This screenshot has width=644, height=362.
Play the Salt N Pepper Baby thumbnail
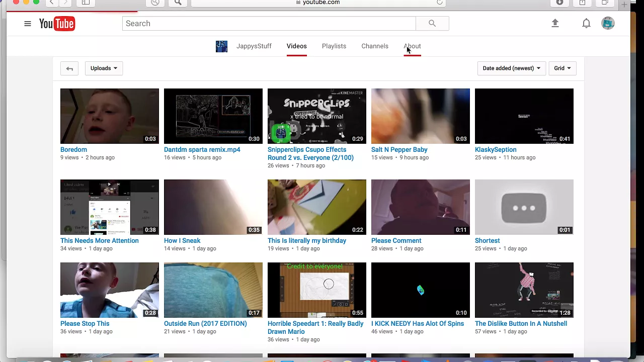(x=421, y=116)
